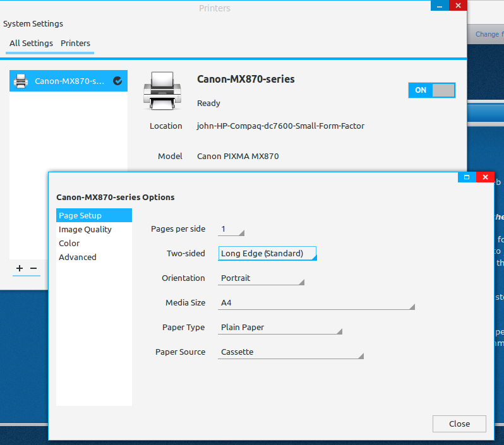This screenshot has width=504, height=445.
Task: Add a new printer with plus icon
Action: (20, 268)
